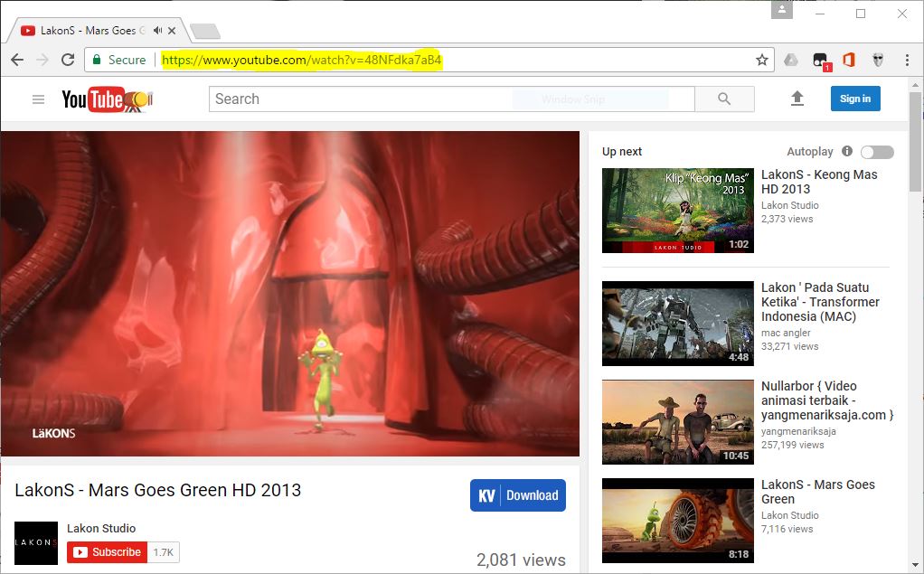Click the green Secure padlock icon
Screen dimensions: 924x574
[97, 60]
